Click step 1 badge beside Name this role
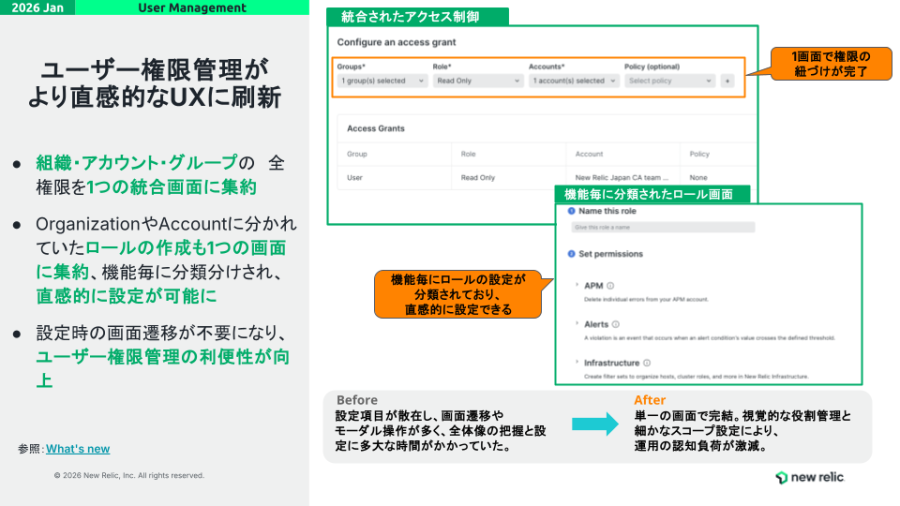900x506 pixels. point(572,211)
